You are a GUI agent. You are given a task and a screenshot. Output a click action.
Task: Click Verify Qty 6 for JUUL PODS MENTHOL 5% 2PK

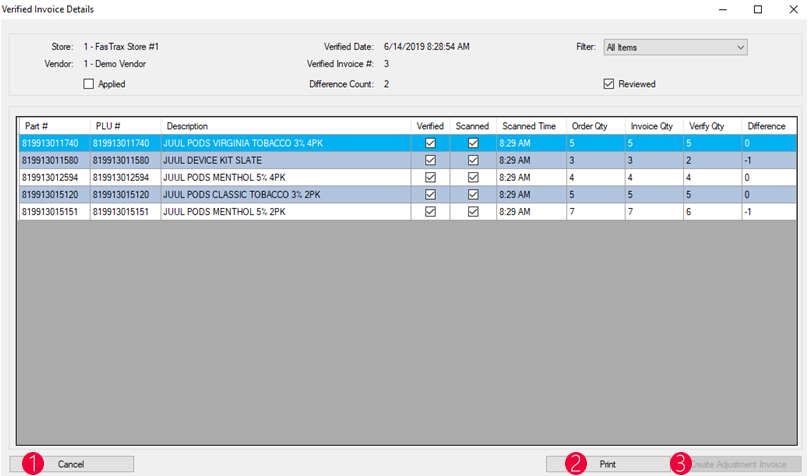coord(712,211)
